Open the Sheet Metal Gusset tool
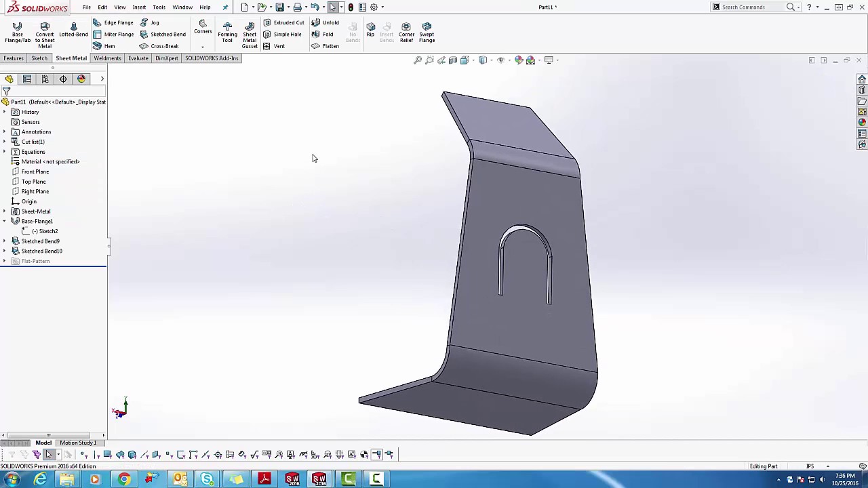Screen dimensions: 868x488 250,35
